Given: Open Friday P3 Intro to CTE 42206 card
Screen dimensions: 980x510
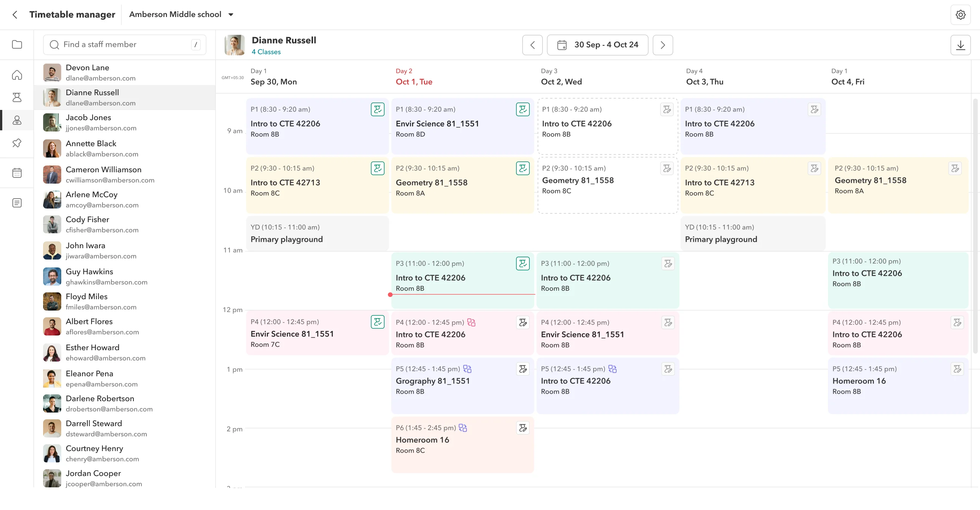Looking at the screenshot, I should pos(898,280).
